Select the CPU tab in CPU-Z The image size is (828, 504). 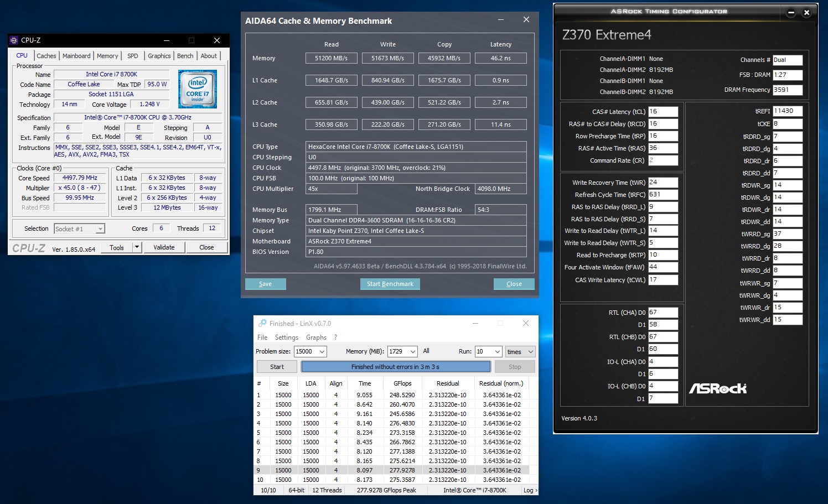22,55
